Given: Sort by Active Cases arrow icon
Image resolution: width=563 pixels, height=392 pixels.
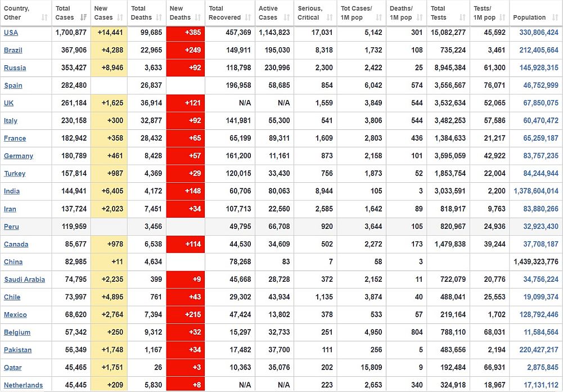Looking at the screenshot, I should [x=286, y=17].
